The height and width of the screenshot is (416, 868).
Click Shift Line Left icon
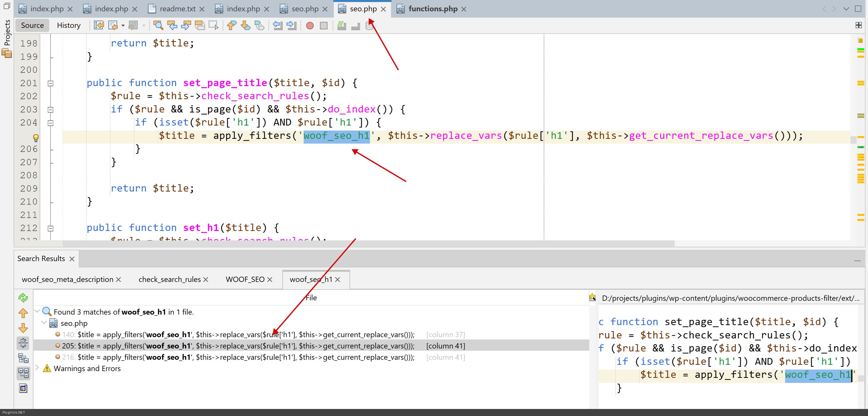tap(278, 26)
